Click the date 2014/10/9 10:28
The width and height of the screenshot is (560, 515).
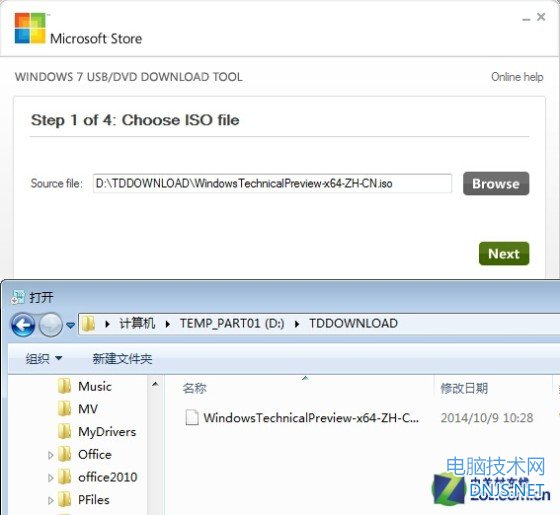click(487, 418)
